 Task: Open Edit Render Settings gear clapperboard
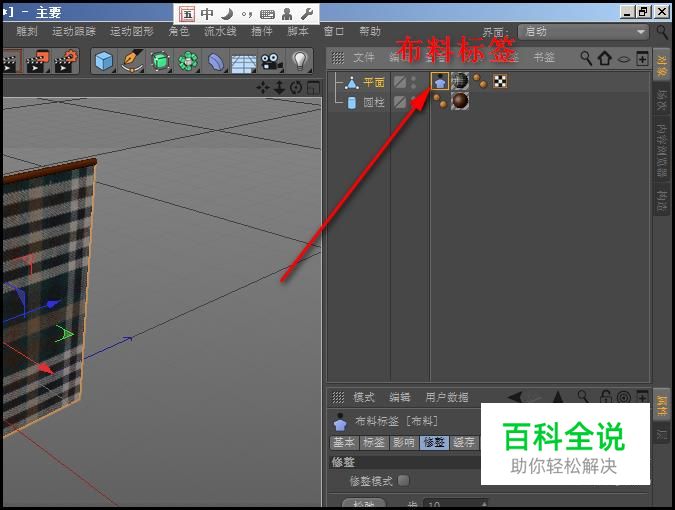pos(65,61)
